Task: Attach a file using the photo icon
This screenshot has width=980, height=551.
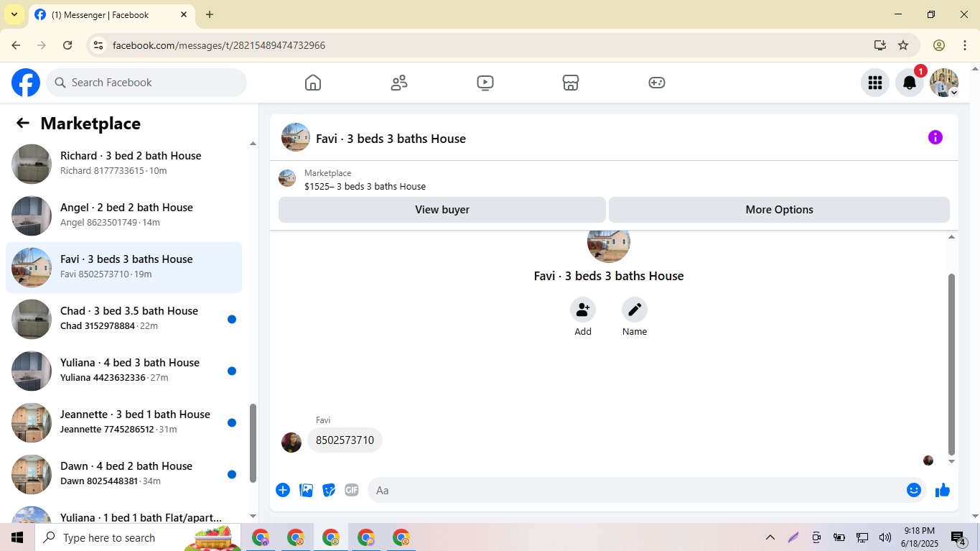Action: (x=307, y=490)
